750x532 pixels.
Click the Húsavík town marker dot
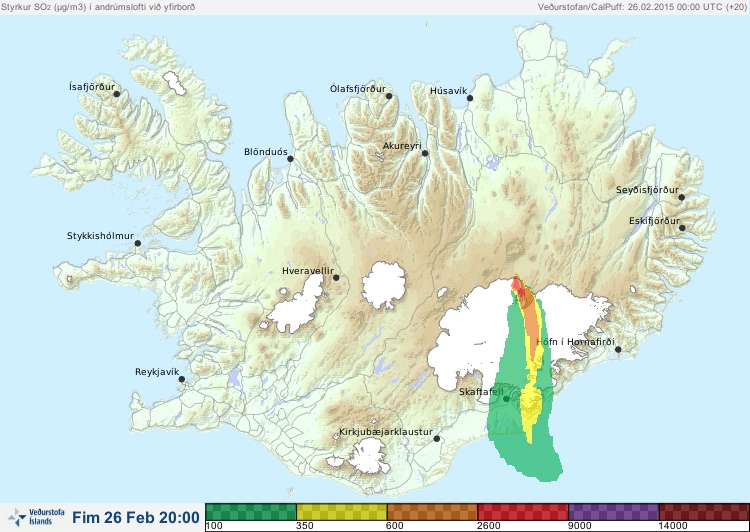(x=470, y=98)
